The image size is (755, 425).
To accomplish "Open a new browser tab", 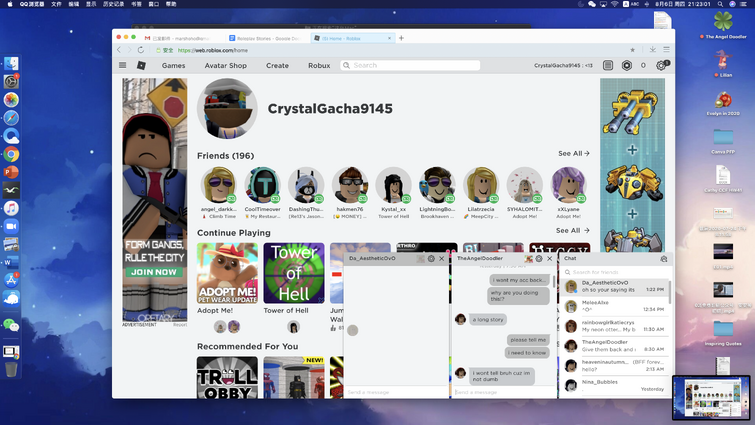I will tap(402, 38).
